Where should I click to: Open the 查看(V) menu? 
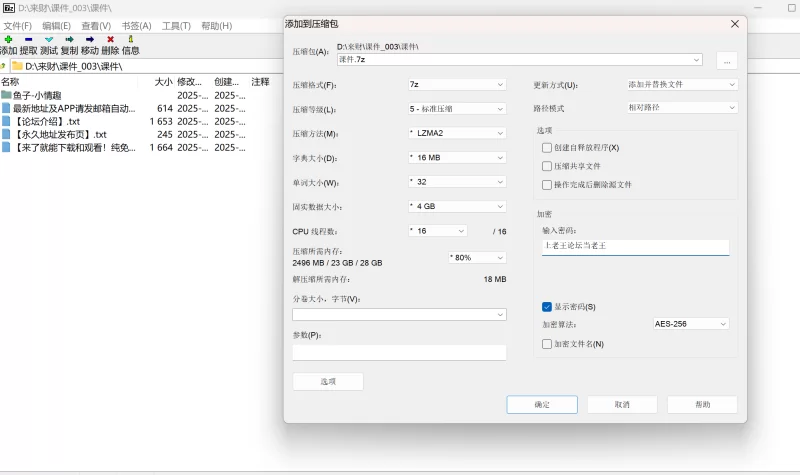point(96,26)
